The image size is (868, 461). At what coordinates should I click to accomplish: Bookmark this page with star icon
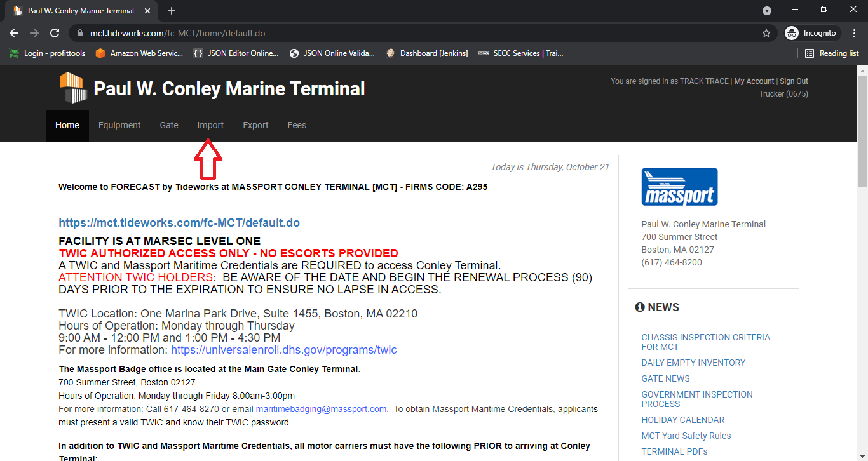click(x=766, y=33)
